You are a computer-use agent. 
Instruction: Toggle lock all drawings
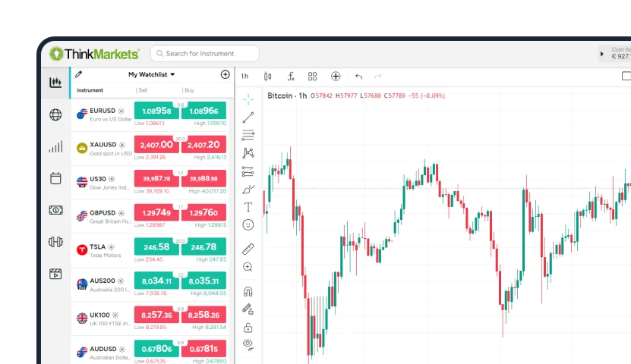pos(248,328)
